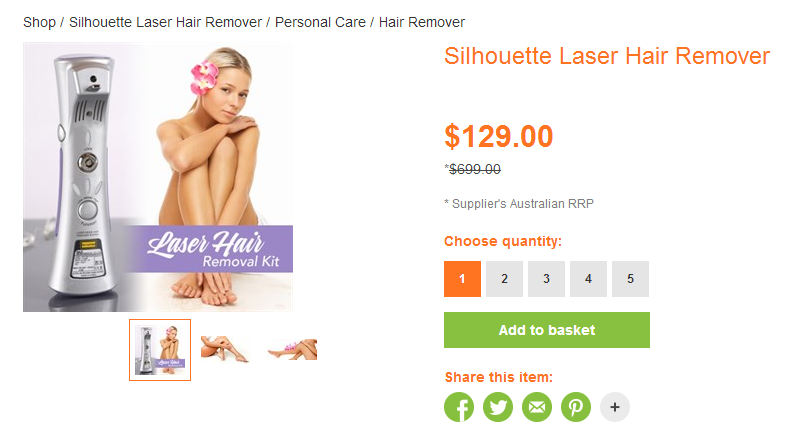Pick quantity 4
The image size is (806, 435).
589,279
